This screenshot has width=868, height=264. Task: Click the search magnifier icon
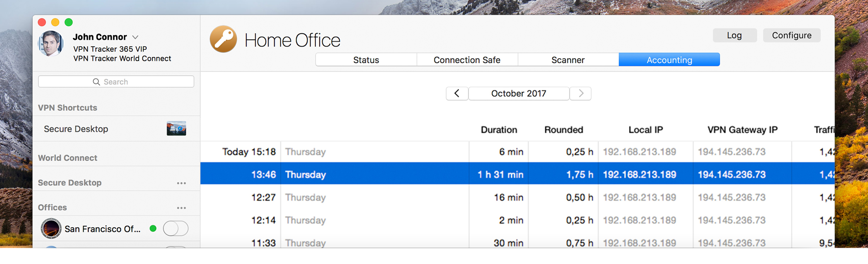click(96, 82)
